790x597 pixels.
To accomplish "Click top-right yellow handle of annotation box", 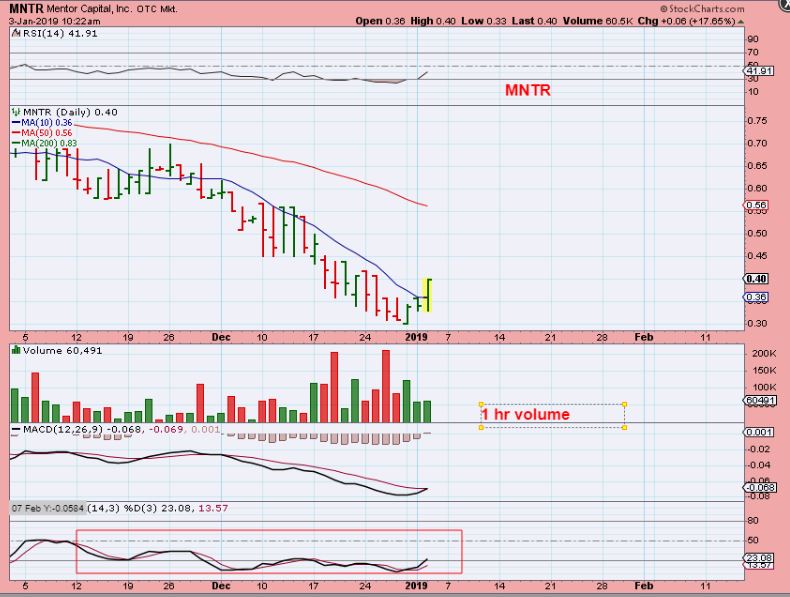I will click(x=625, y=404).
